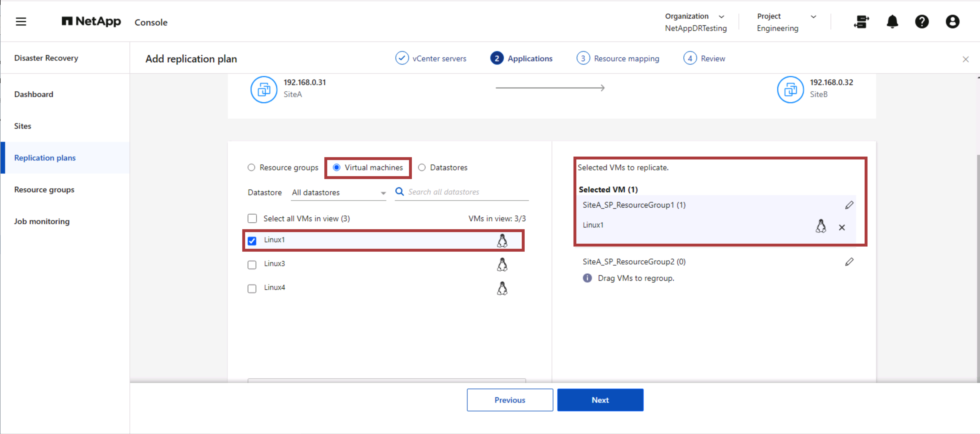Click the SiteA vCenter server icon
Viewport: 980px width, 434px height.
(264, 89)
